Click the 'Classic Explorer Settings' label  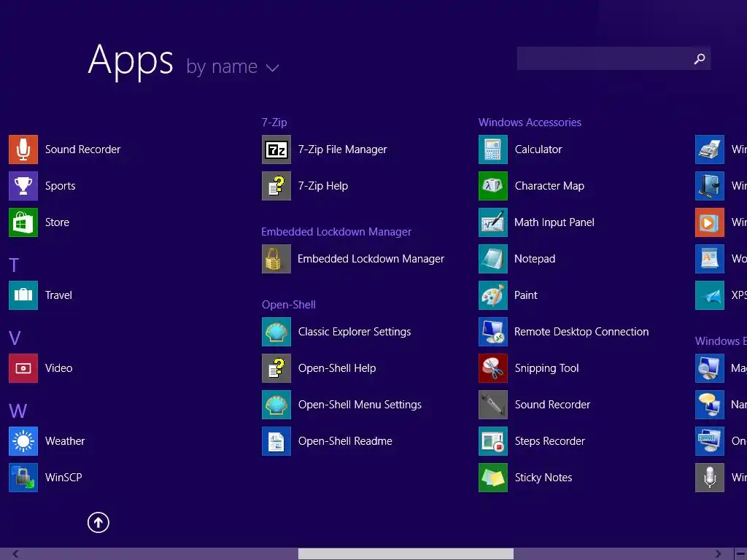tap(355, 332)
